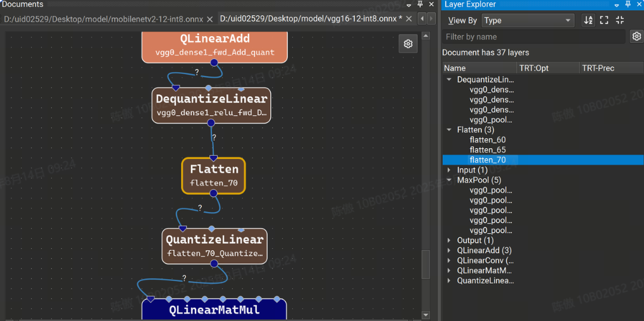Viewport: 644px width, 321px height.
Task: Click the TRT-Prec column header
Action: pos(611,68)
